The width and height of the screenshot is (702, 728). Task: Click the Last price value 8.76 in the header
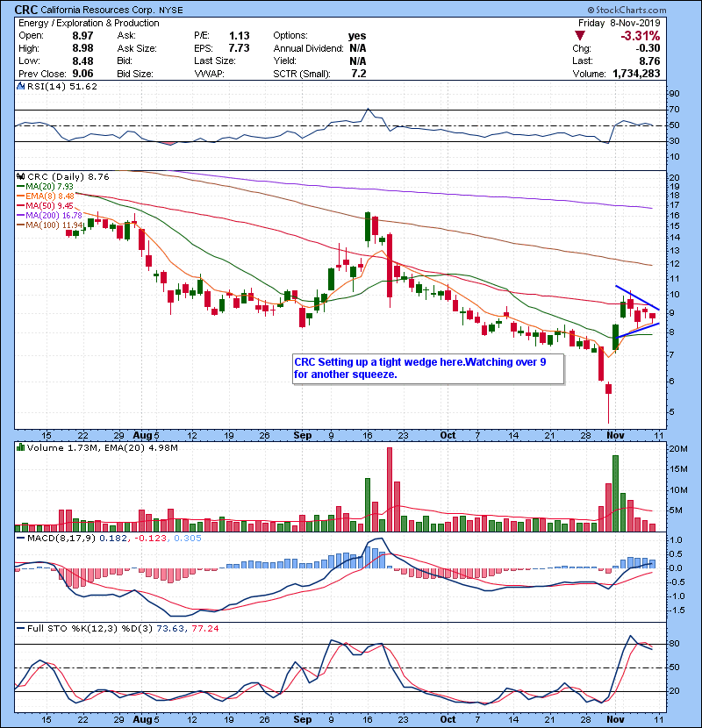(x=649, y=61)
